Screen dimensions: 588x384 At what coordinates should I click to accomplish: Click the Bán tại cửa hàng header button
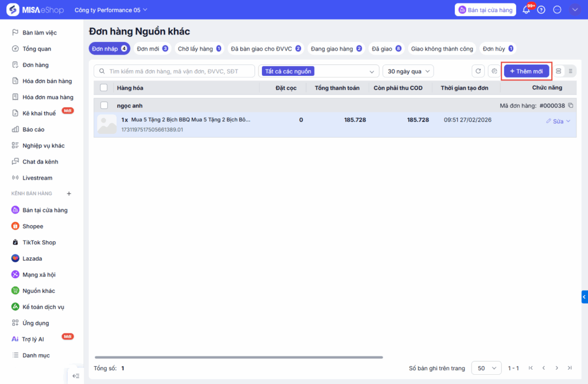(485, 10)
